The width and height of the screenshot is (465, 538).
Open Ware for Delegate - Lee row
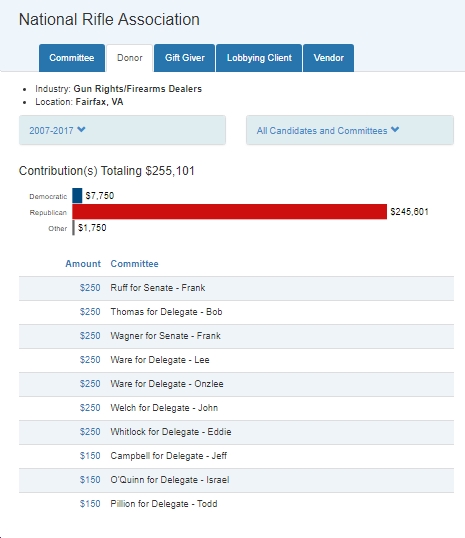[x=236, y=360]
